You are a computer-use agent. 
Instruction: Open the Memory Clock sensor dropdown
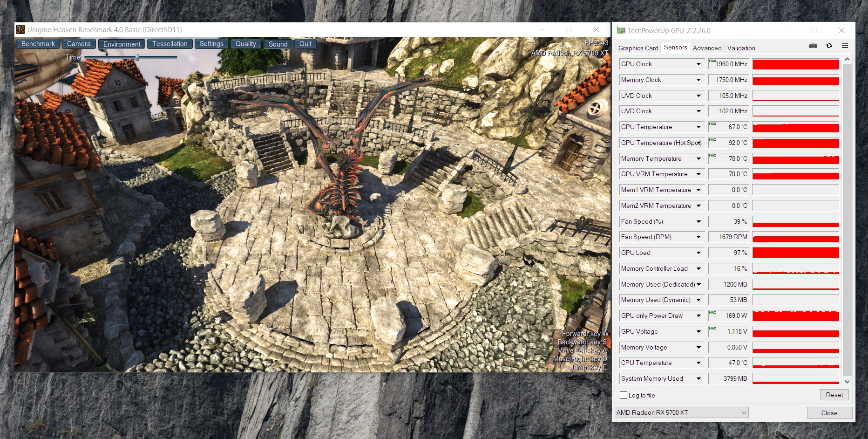(x=698, y=80)
